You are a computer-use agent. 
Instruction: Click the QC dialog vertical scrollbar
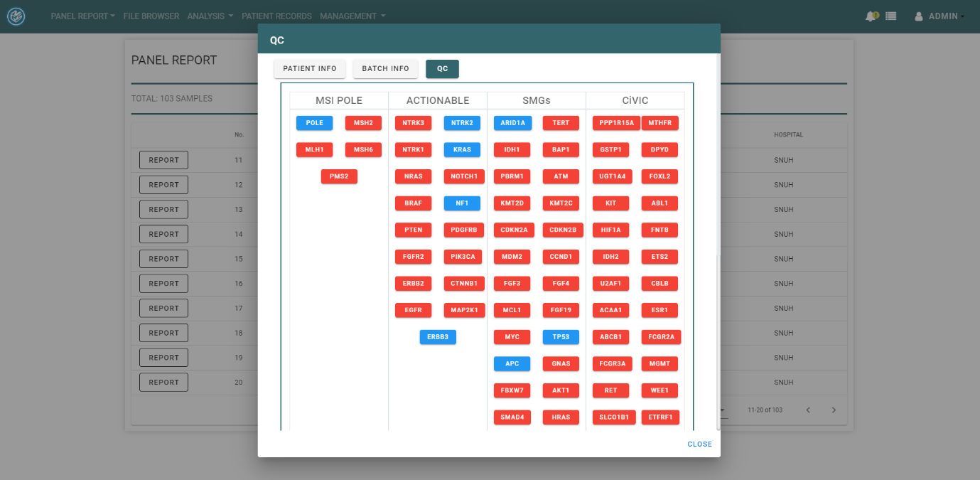[717, 341]
